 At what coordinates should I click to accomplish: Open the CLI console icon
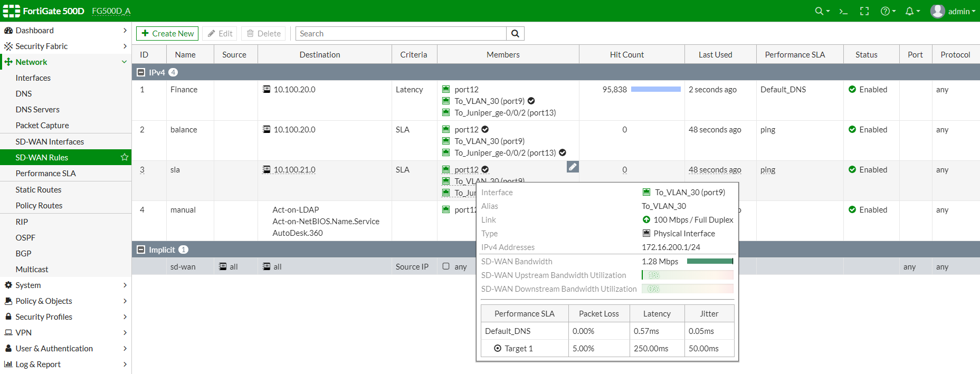point(843,11)
